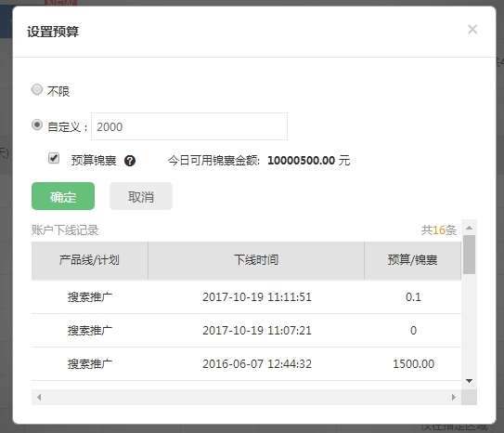Click the custom budget input field showing 2000
Screen dimensions: 504x433
click(x=189, y=126)
